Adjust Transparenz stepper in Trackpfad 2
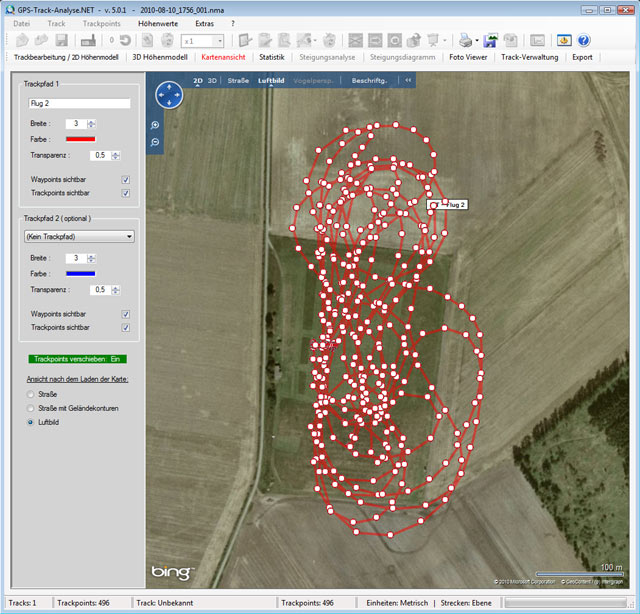This screenshot has width=640, height=614. pyautogui.click(x=116, y=290)
